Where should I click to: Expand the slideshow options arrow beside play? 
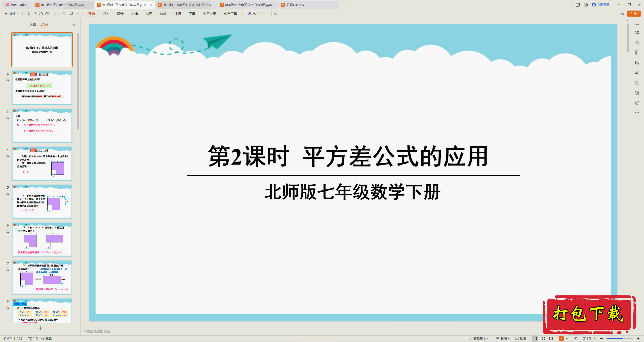click(567, 338)
